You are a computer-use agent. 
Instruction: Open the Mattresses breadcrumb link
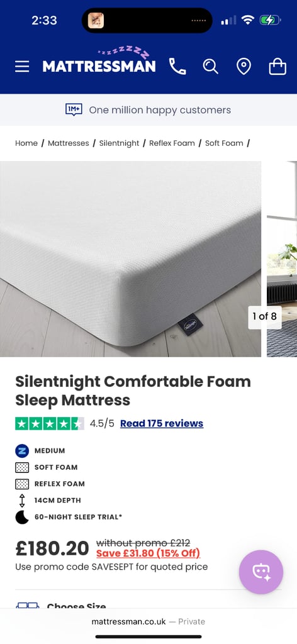tap(68, 143)
